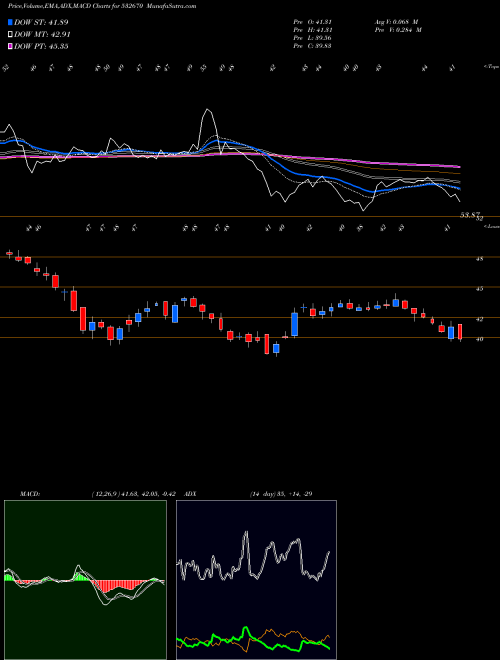Select the 'DOW MT: 42.91' legend label
500x660 pixels.
coord(42,35)
